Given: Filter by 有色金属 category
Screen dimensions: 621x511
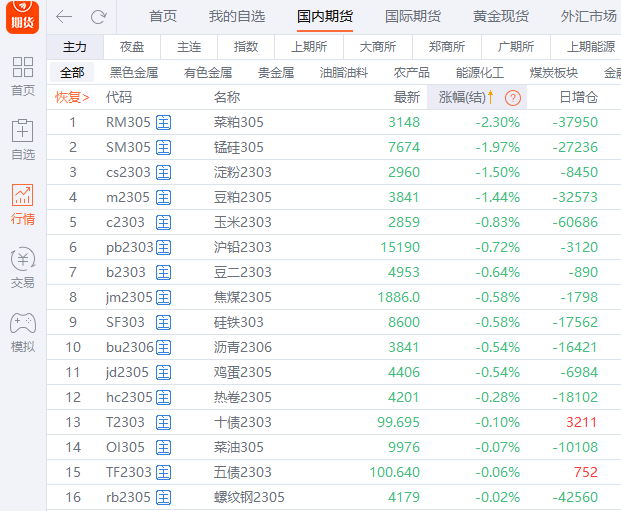Looking at the screenshot, I should [208, 73].
